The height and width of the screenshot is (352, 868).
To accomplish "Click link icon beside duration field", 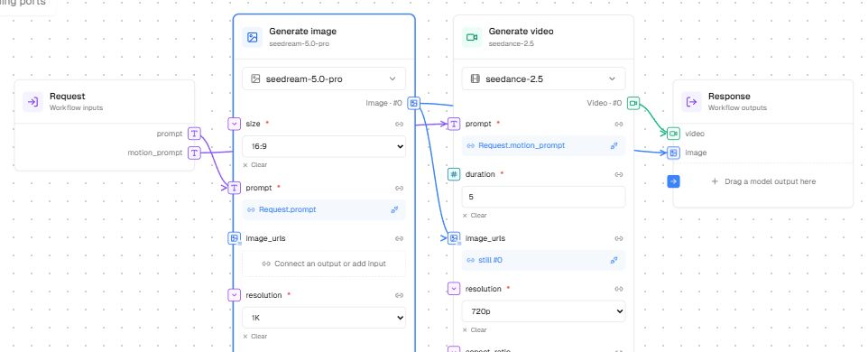I will pyautogui.click(x=619, y=174).
